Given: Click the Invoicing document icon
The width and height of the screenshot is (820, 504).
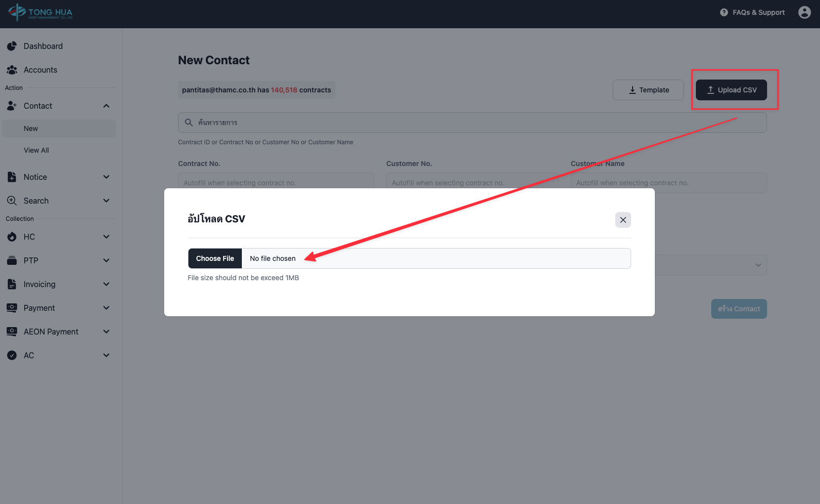Looking at the screenshot, I should (12, 284).
